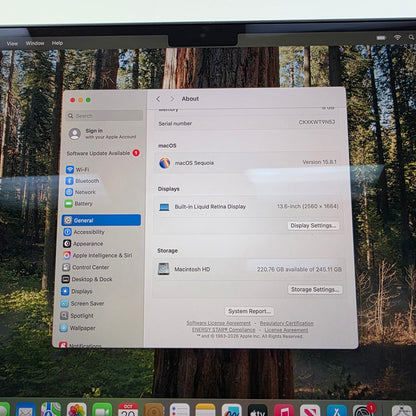
Task: Click the Serial number value
Action: pos(317,122)
